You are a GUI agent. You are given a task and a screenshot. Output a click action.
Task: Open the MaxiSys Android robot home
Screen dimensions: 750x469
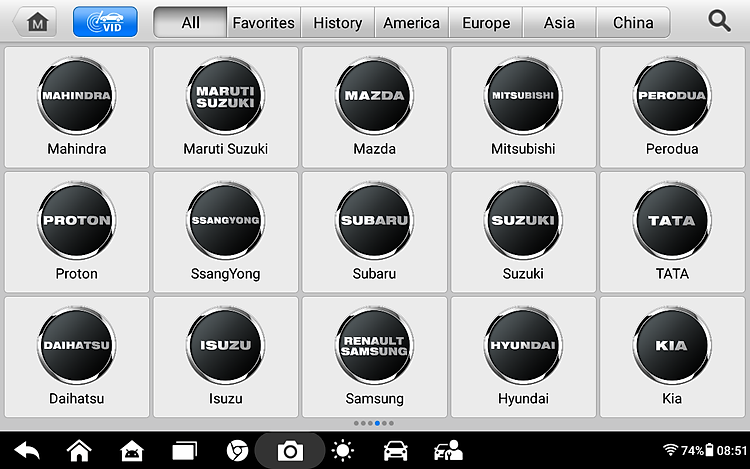pyautogui.click(x=132, y=450)
